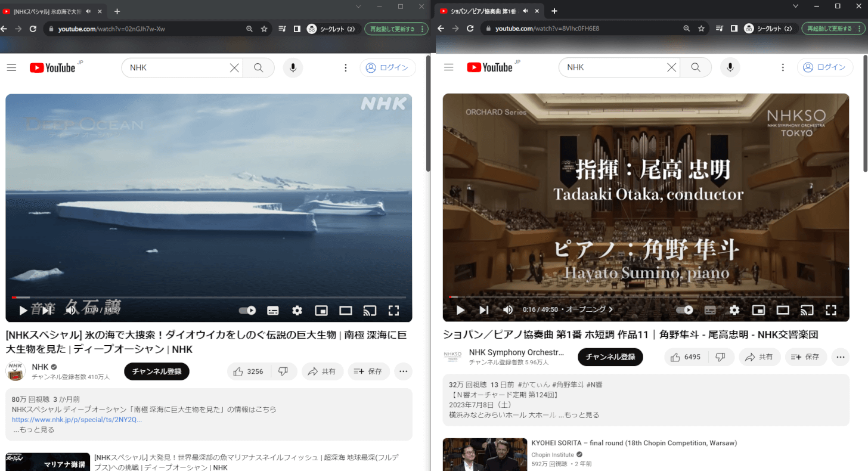Click the search magnifier button in right window
Image resolution: width=868 pixels, height=471 pixels.
click(696, 67)
